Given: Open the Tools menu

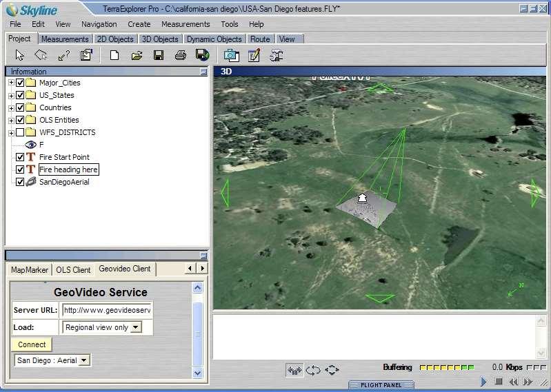Looking at the screenshot, I should coord(230,24).
